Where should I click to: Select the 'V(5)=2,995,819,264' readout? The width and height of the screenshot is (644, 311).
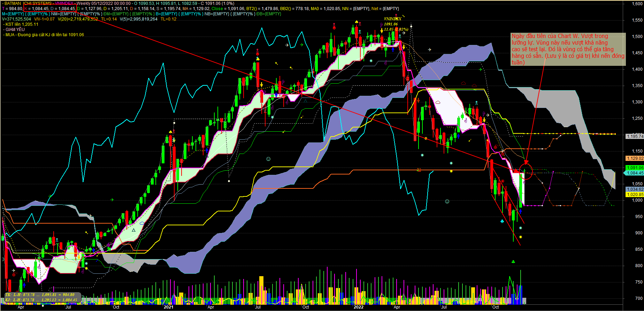pos(139,19)
